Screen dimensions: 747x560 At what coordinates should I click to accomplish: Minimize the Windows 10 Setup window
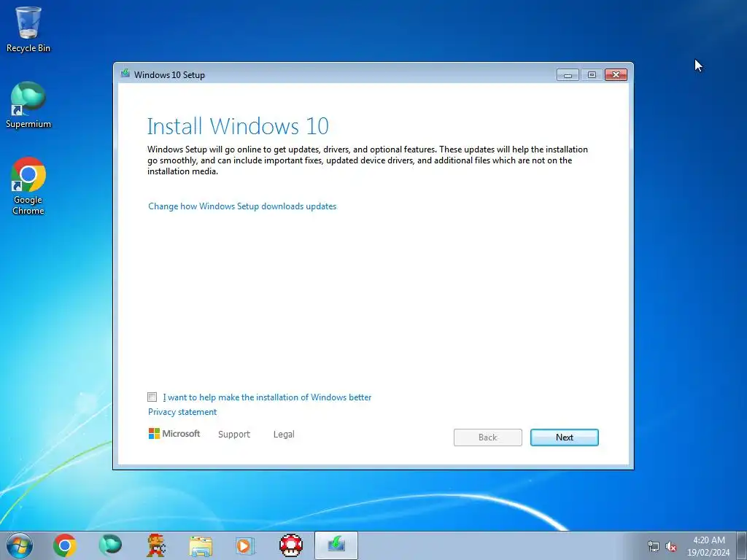568,75
